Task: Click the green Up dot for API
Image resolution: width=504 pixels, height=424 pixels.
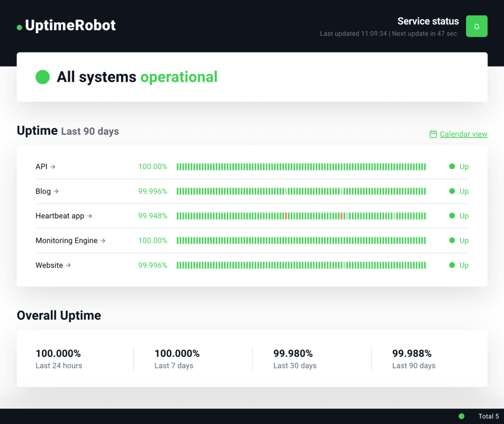Action: pyautogui.click(x=452, y=166)
